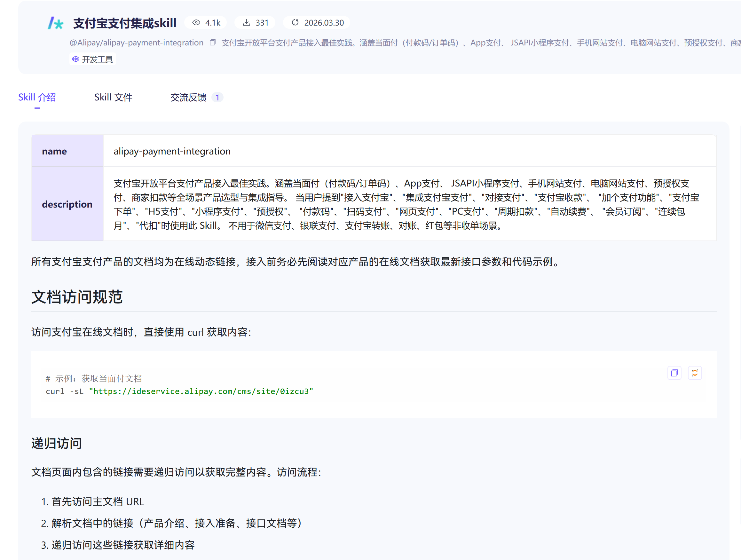Click the 开发工具 category tag
The height and width of the screenshot is (560, 741).
click(97, 59)
